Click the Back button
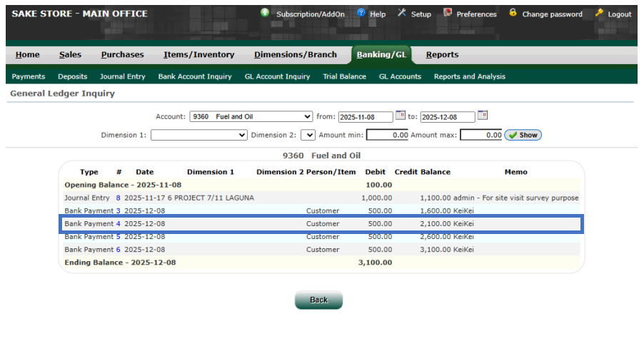644x361 pixels. tap(318, 300)
